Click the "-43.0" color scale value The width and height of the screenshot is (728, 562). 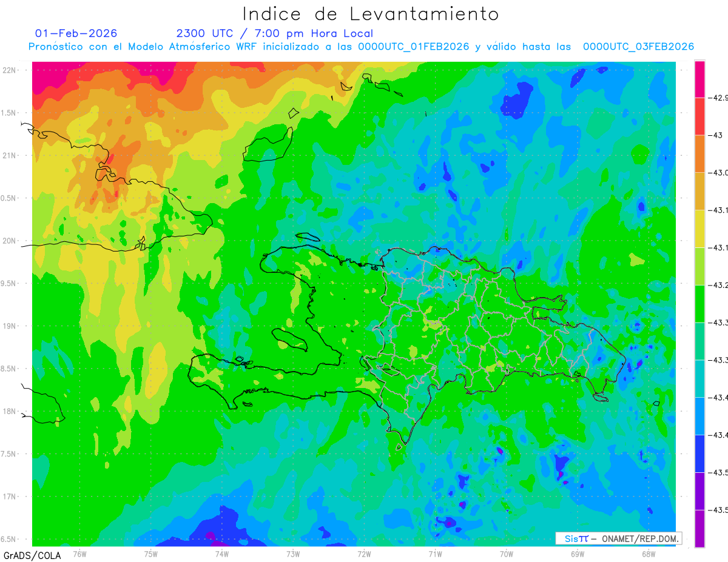click(719, 173)
